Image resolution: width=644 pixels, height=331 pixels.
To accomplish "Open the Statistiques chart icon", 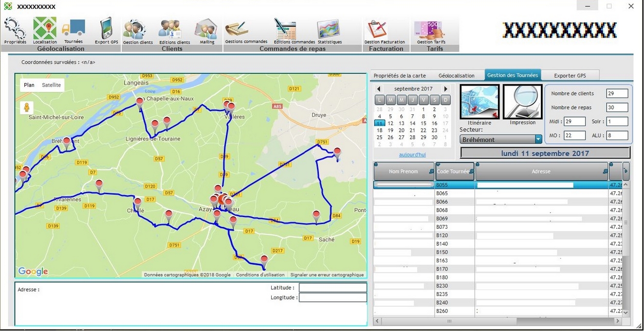I will click(x=329, y=30).
